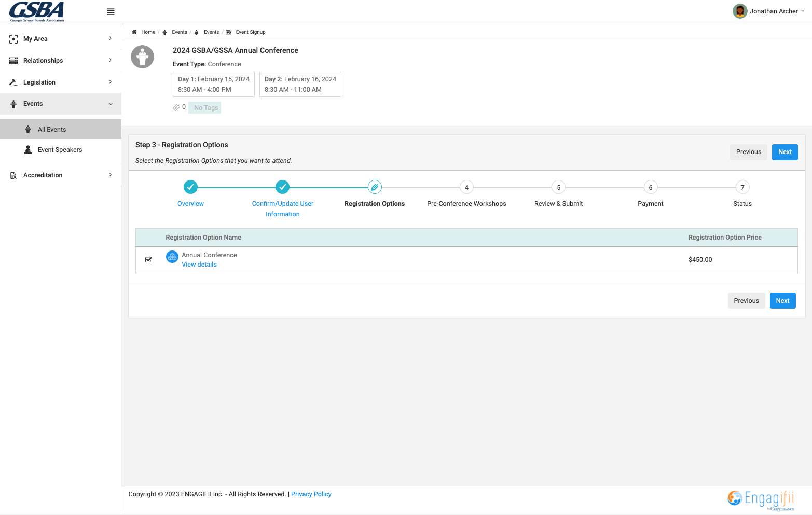Open View details for Annual Conference
The height and width of the screenshot is (515, 812).
pyautogui.click(x=199, y=265)
